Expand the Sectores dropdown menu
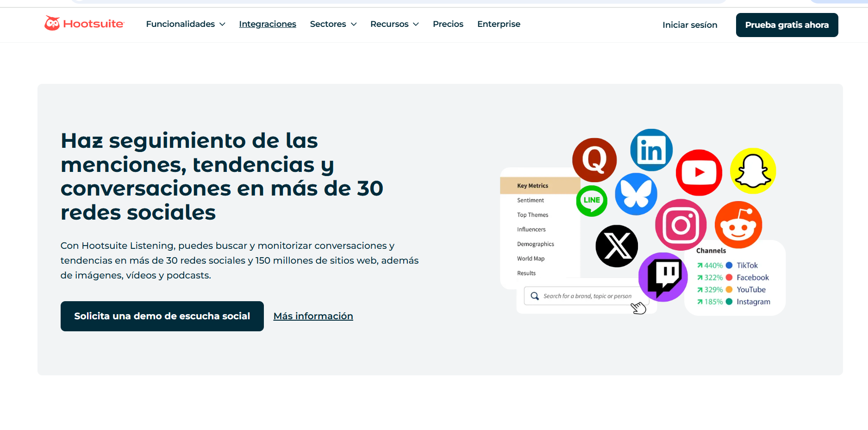 [x=333, y=24]
